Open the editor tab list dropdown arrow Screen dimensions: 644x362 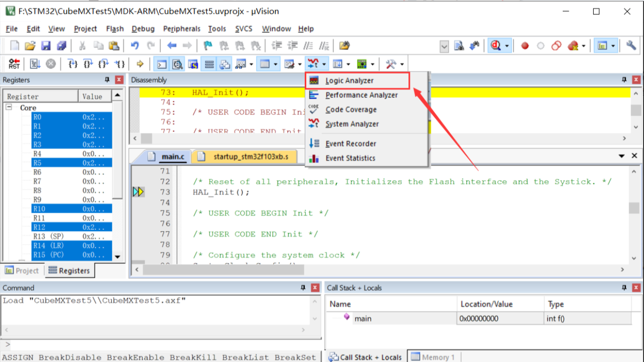click(621, 156)
